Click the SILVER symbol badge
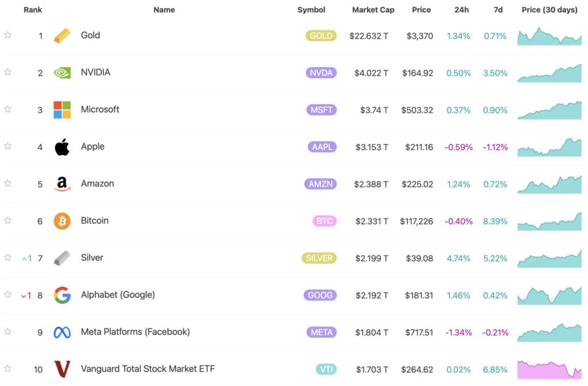This screenshot has width=588, height=386. [319, 258]
